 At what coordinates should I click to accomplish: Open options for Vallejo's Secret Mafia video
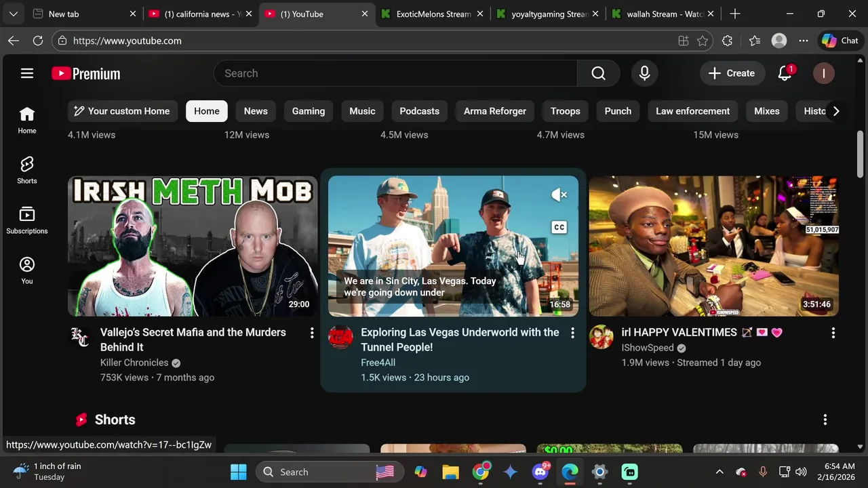(312, 333)
